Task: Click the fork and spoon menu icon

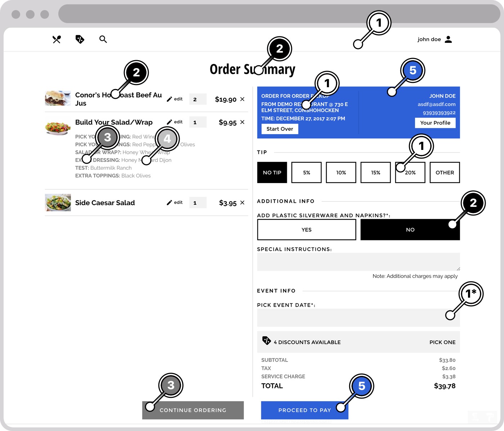Action: point(57,39)
